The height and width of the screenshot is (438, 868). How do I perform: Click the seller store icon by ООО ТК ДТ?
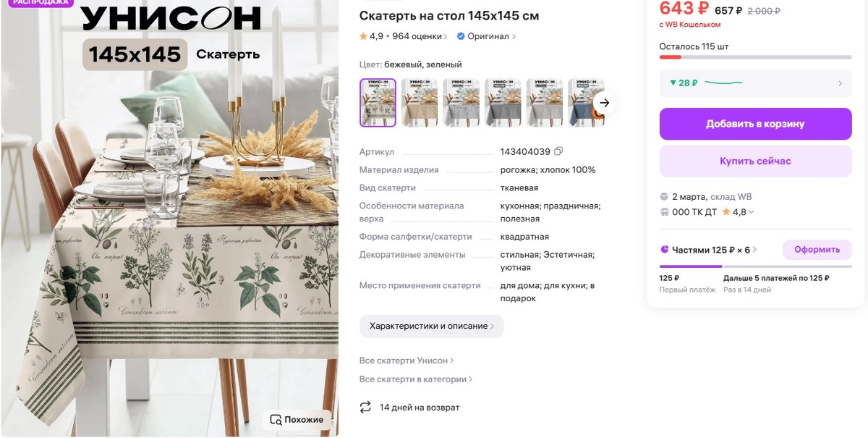664,212
